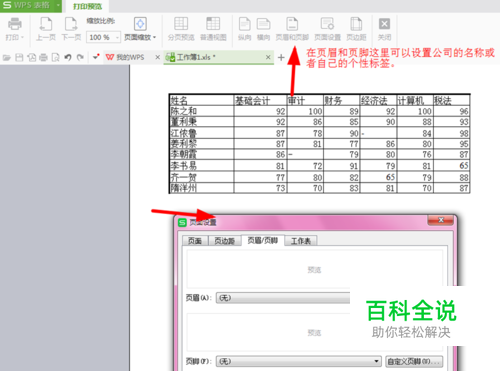Open 页面缩放 page zoom icon

click(140, 24)
